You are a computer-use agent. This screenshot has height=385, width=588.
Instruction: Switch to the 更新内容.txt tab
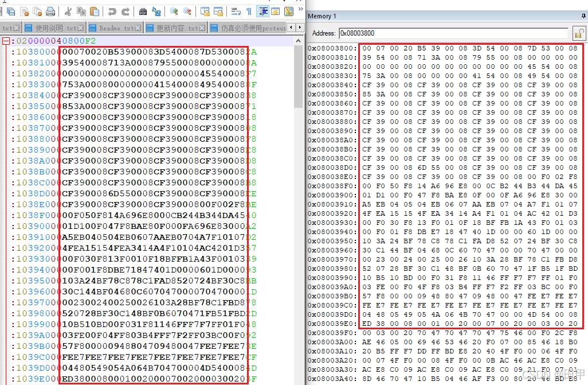click(176, 28)
